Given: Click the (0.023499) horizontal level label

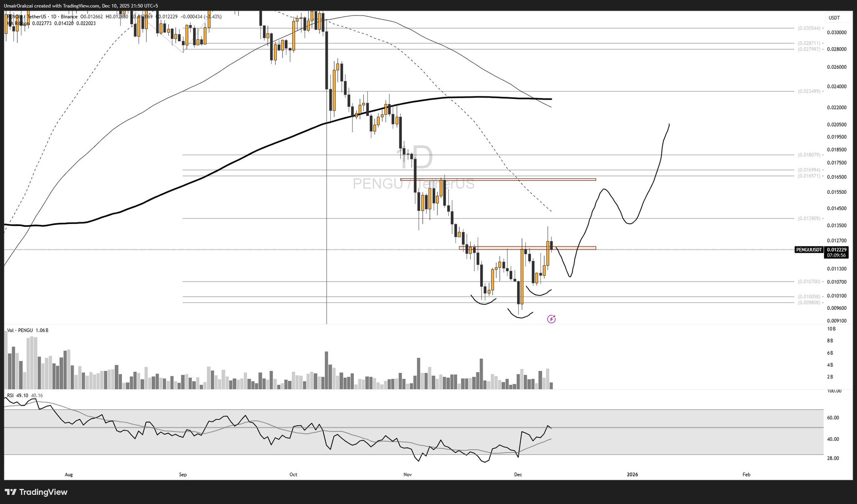Looking at the screenshot, I should [x=809, y=91].
